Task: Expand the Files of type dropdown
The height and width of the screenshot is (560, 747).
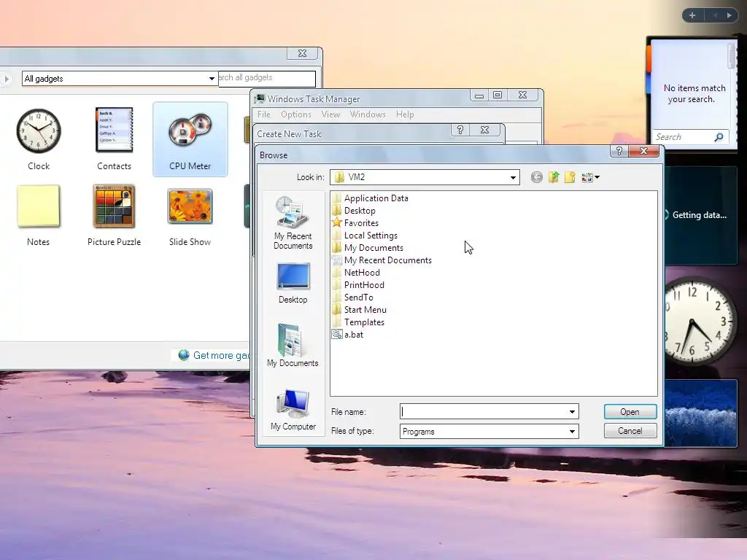Action: pos(572,432)
